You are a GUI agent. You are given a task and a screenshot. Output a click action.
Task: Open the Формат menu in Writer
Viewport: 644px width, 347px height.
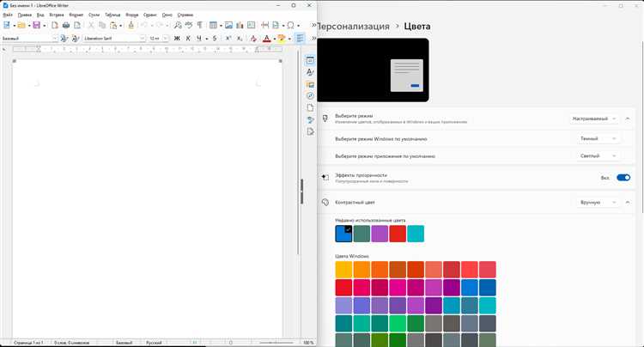tap(76, 15)
